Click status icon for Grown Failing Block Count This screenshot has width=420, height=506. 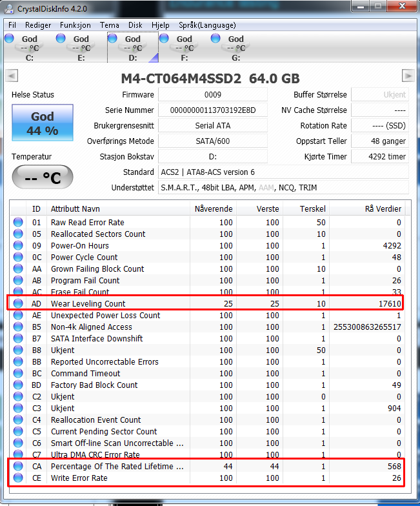tap(18, 268)
